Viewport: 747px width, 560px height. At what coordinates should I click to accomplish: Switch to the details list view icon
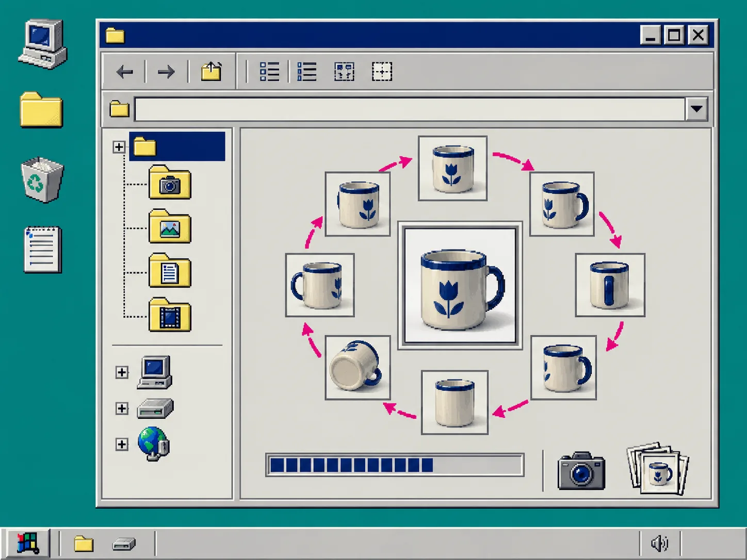pyautogui.click(x=269, y=72)
